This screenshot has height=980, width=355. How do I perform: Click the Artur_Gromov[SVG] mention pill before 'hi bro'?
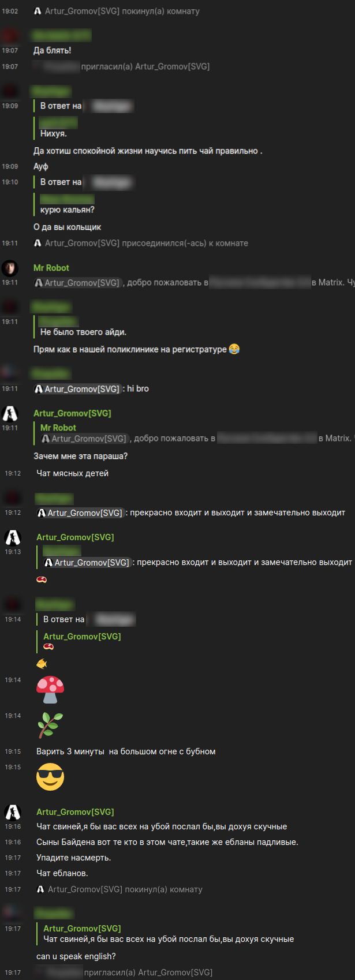[77, 389]
